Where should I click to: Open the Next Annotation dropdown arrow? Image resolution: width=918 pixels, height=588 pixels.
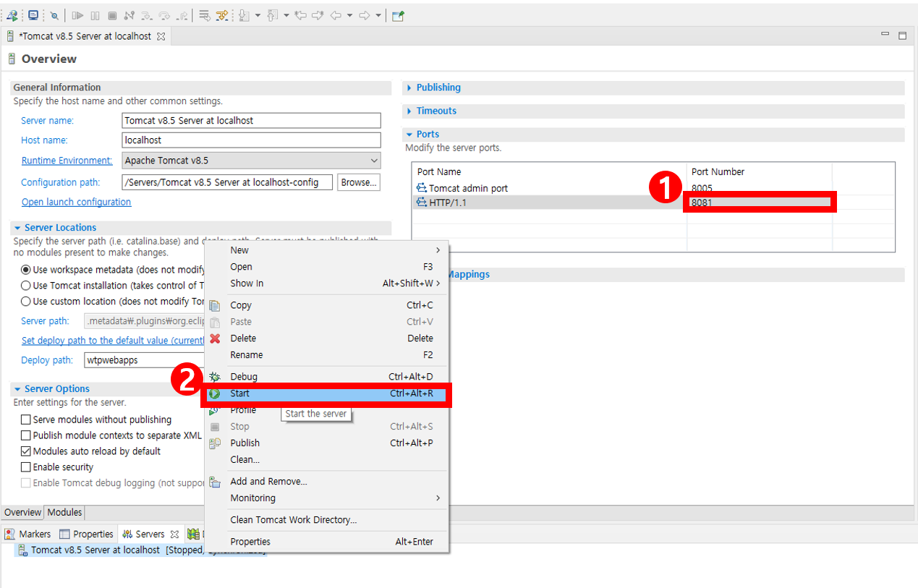[258, 15]
